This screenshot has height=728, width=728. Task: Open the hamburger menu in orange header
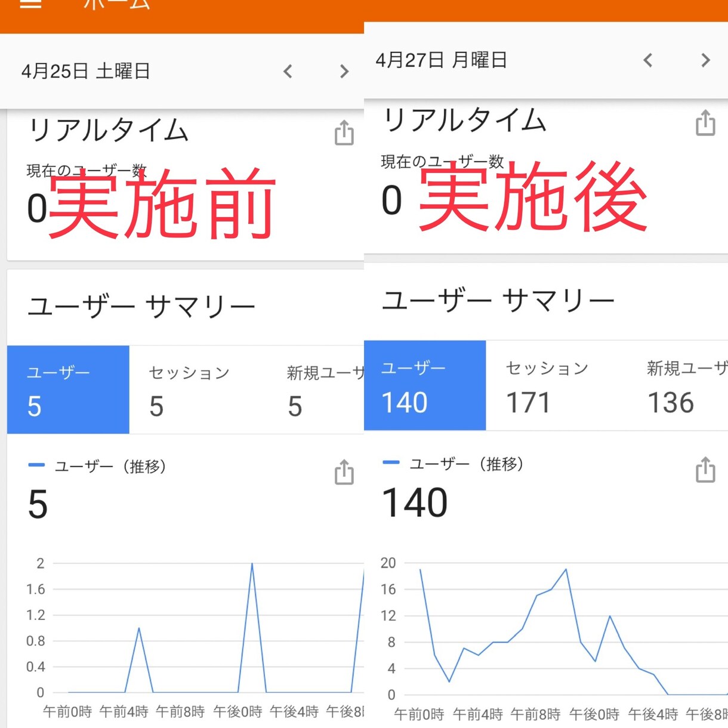tap(30, 3)
